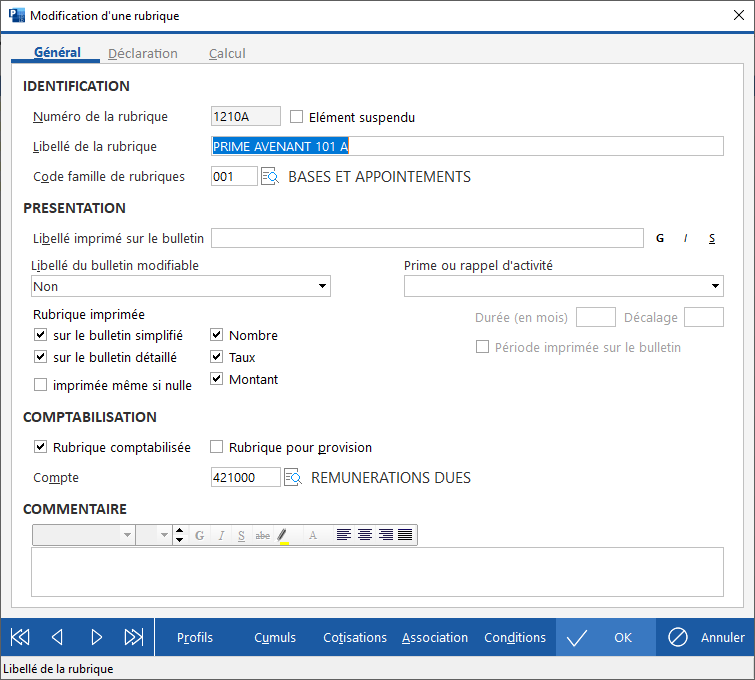Click into the Commentaire text area

point(377,571)
